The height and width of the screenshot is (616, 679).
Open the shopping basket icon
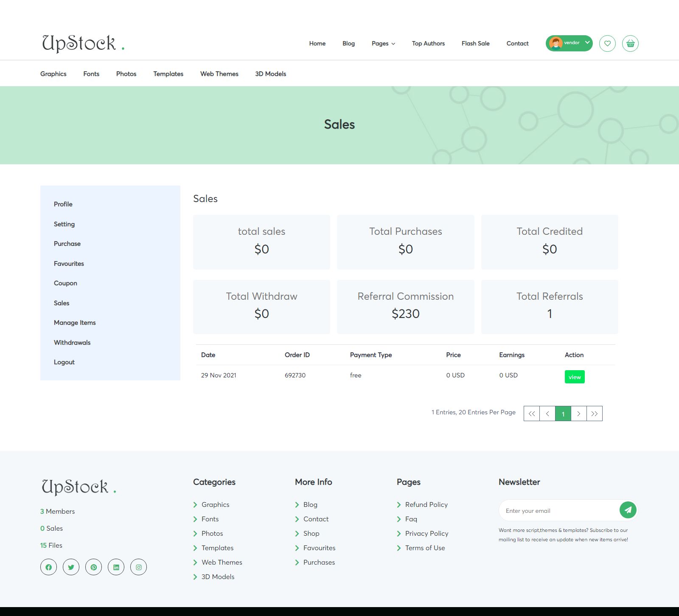(x=630, y=43)
